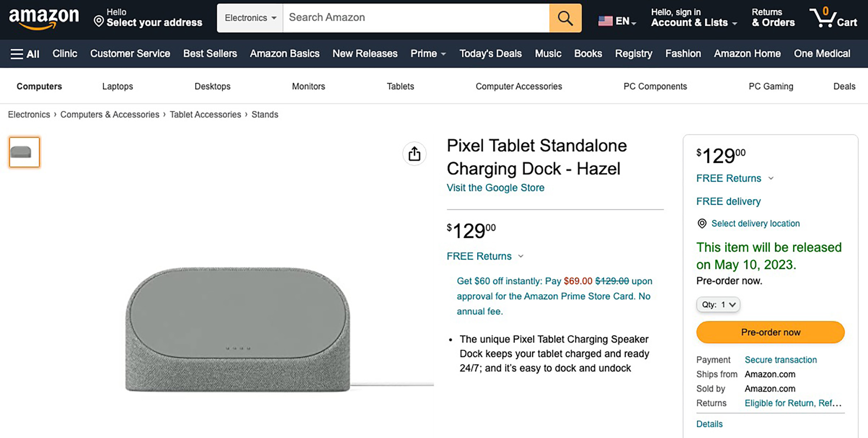Open the All hamburger menu
This screenshot has height=438, width=868.
pos(24,54)
